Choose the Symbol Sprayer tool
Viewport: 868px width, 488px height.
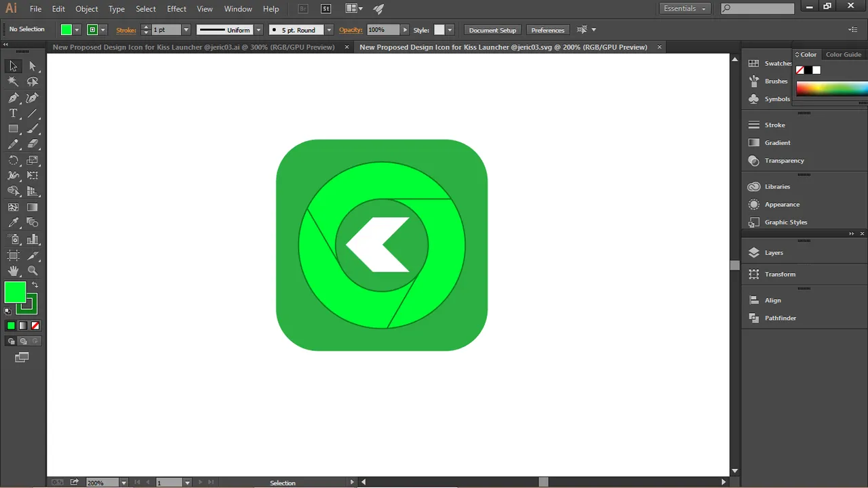[x=13, y=239]
